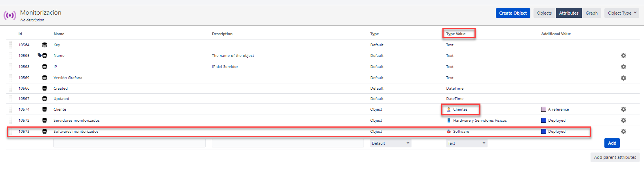Click database icon on the Key row
Viewport: 644px width, 179px height.
(44, 45)
